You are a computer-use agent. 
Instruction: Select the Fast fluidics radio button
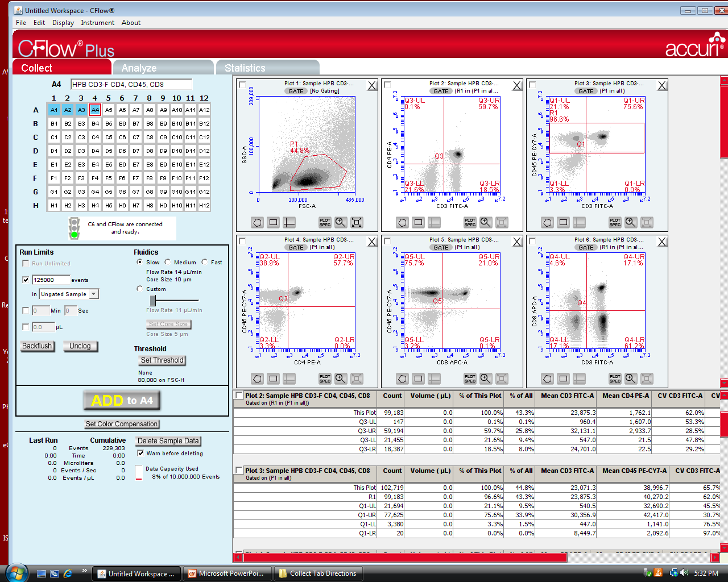(x=205, y=262)
